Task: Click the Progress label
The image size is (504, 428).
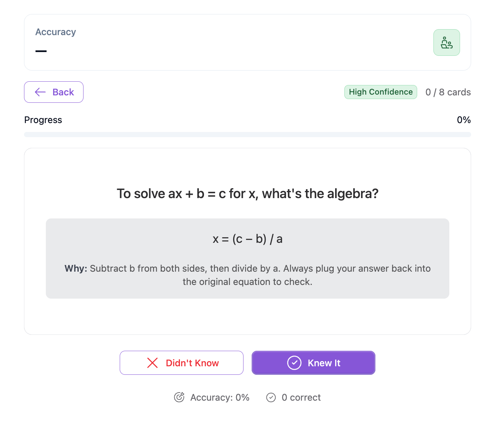Action: 43,120
